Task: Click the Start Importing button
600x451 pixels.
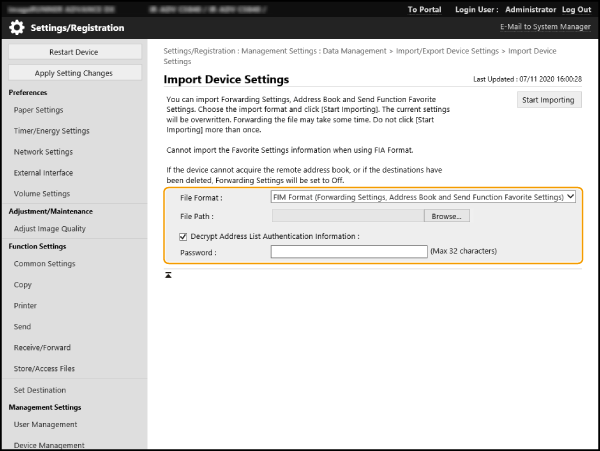Action: pyautogui.click(x=548, y=100)
